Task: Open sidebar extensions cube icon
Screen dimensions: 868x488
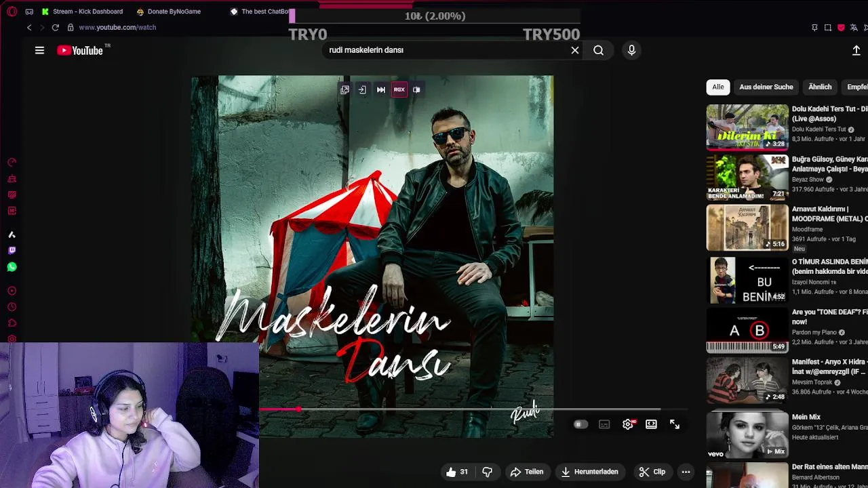Action: click(x=12, y=323)
